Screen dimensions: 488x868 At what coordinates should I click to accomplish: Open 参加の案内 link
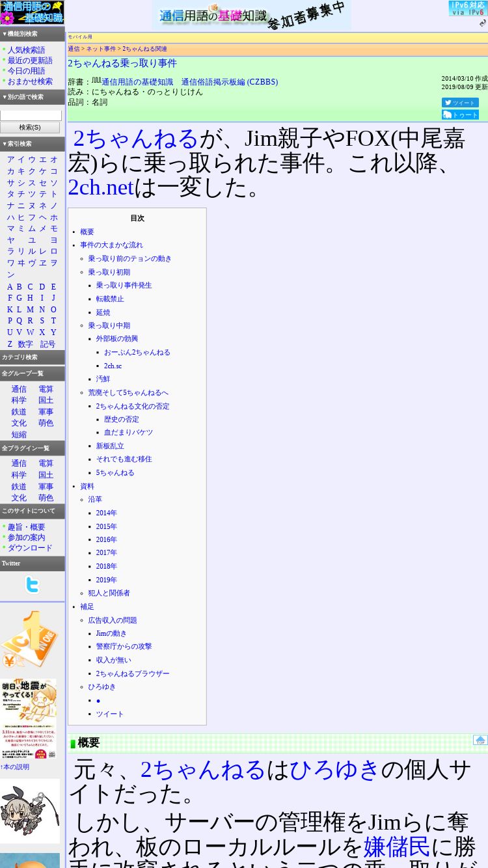[x=26, y=537]
